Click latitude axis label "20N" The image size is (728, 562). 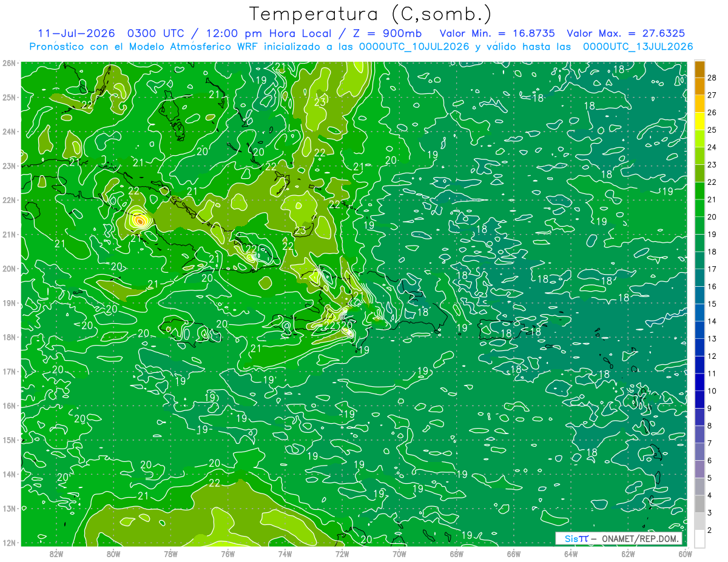(8, 269)
